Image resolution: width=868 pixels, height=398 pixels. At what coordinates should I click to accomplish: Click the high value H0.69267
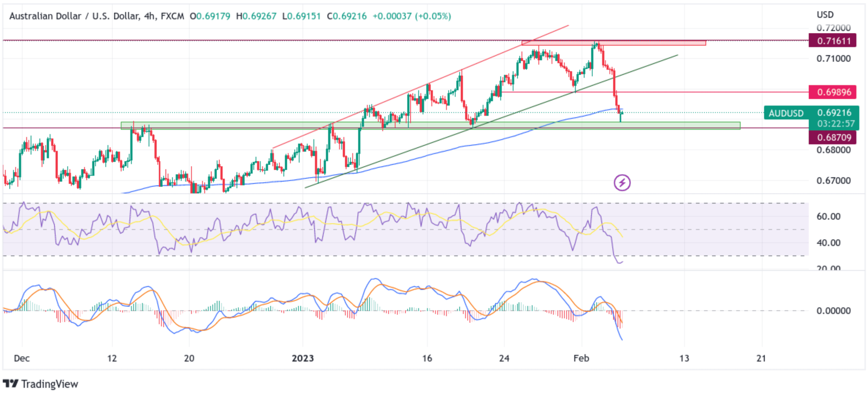click(256, 16)
